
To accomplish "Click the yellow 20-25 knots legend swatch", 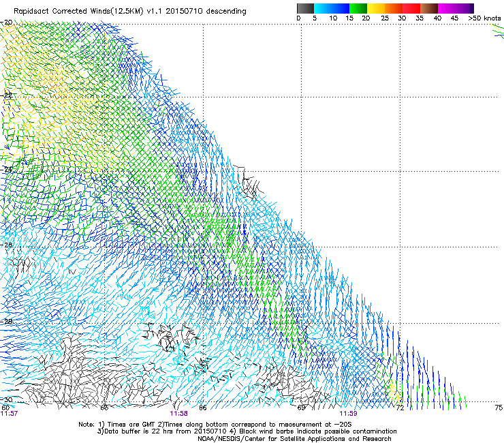I will point(376,8).
